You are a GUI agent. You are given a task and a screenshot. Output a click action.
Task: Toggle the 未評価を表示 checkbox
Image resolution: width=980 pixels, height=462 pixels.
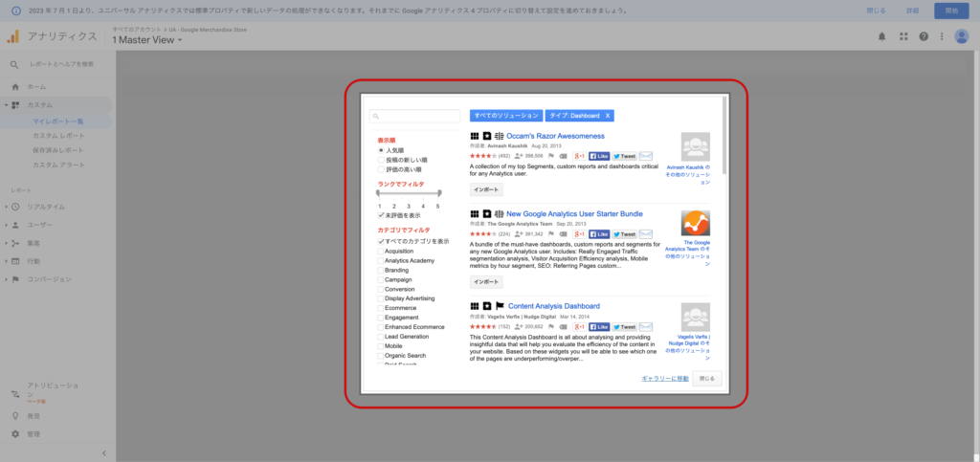pyautogui.click(x=381, y=215)
